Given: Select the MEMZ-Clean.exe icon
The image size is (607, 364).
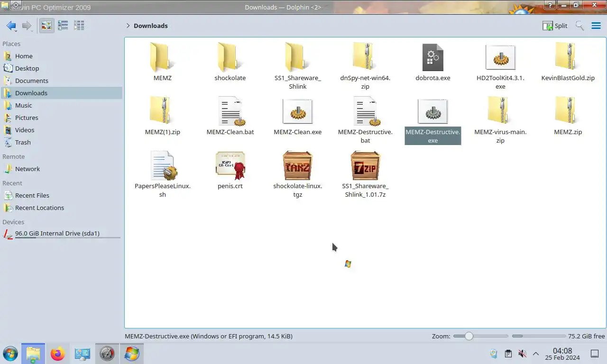Looking at the screenshot, I should (x=297, y=111).
